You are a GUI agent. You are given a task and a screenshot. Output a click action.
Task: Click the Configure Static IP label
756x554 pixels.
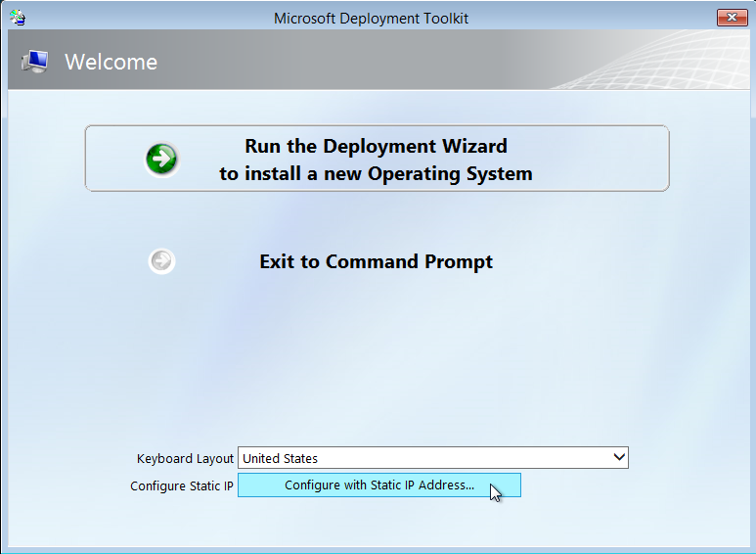coord(181,485)
